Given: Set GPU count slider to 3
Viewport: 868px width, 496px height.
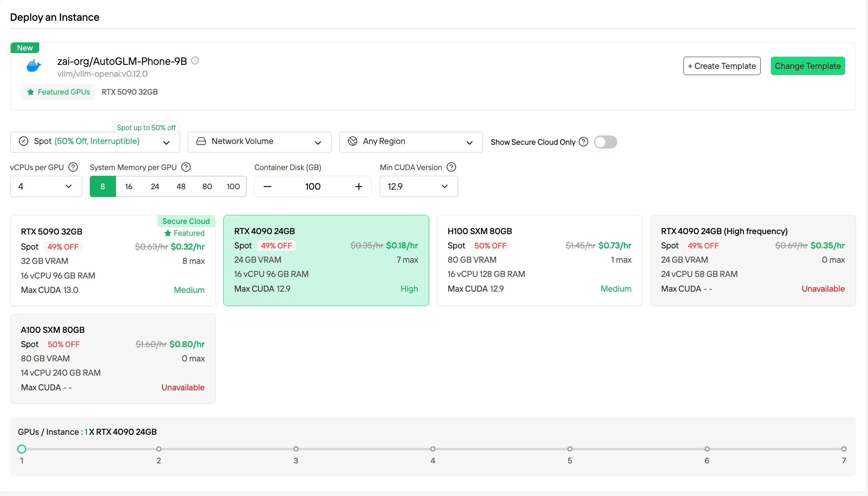Looking at the screenshot, I should tap(296, 449).
